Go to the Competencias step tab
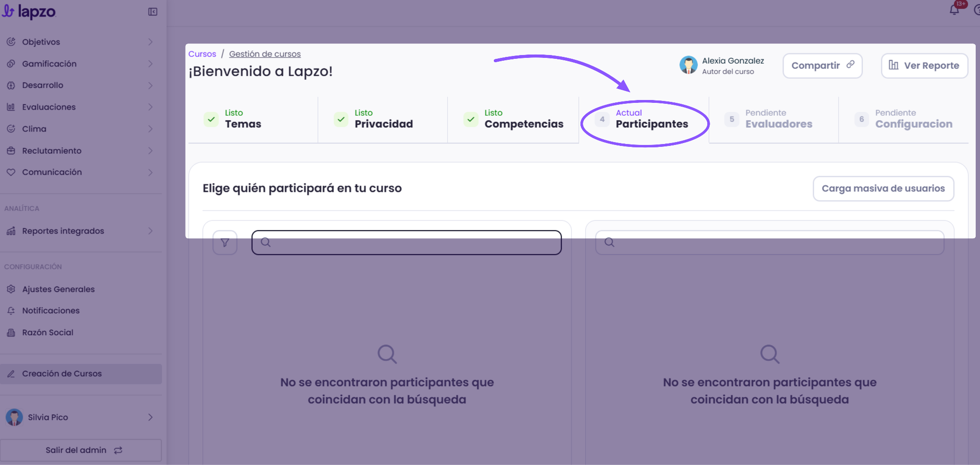 [x=513, y=119]
